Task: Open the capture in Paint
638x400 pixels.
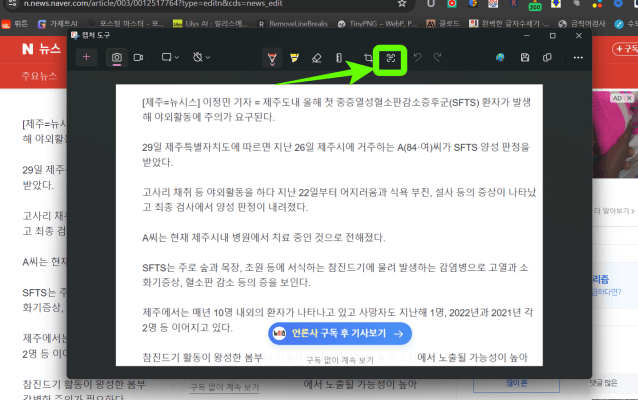Action: tap(500, 57)
